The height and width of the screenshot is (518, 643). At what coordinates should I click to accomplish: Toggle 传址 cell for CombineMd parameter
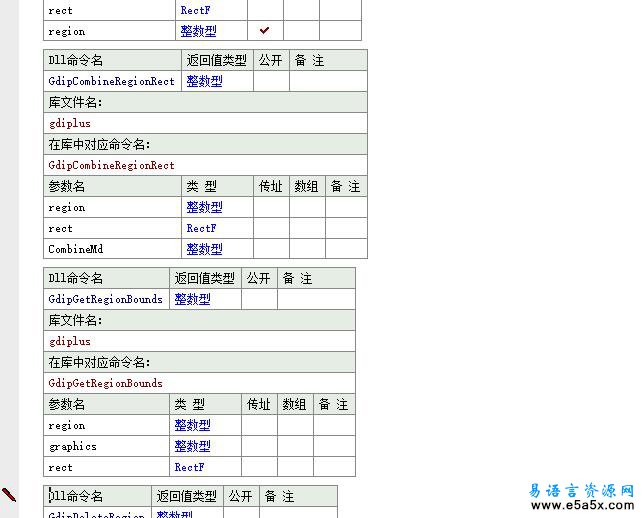[x=271, y=249]
